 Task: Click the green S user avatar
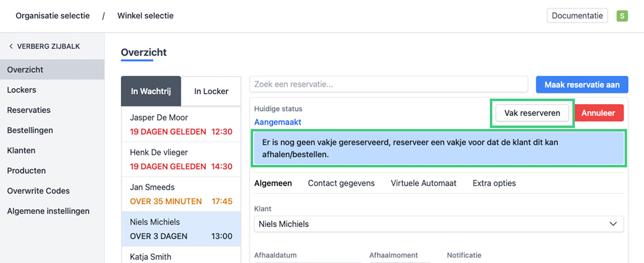tap(622, 16)
